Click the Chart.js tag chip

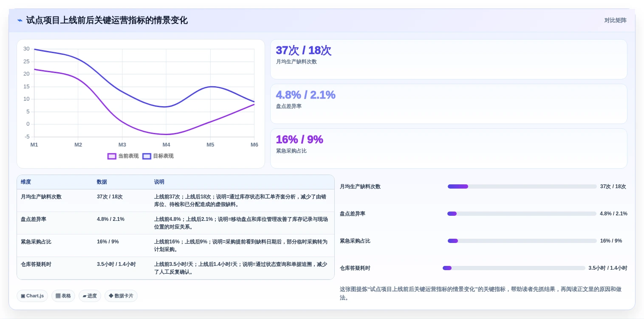tap(32, 296)
